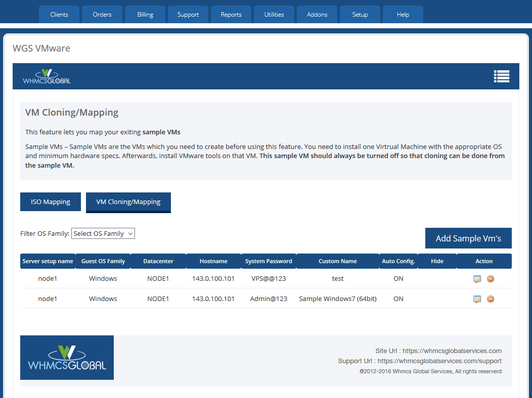Open the list menu in the panel header

pos(501,76)
